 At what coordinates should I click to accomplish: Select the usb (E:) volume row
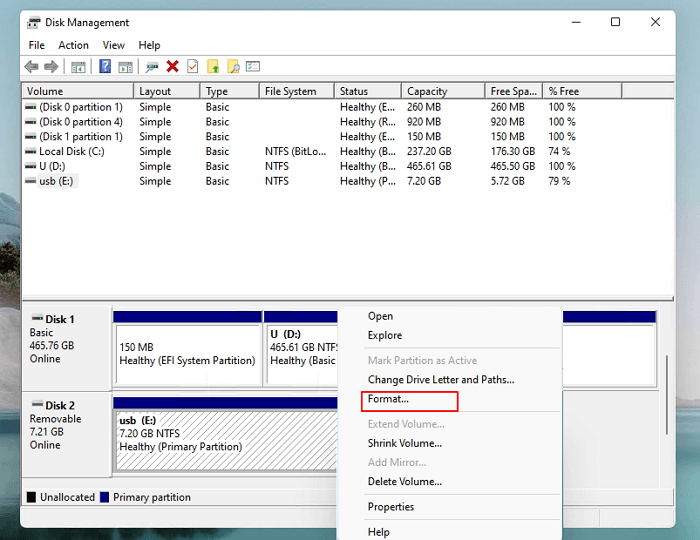point(56,182)
